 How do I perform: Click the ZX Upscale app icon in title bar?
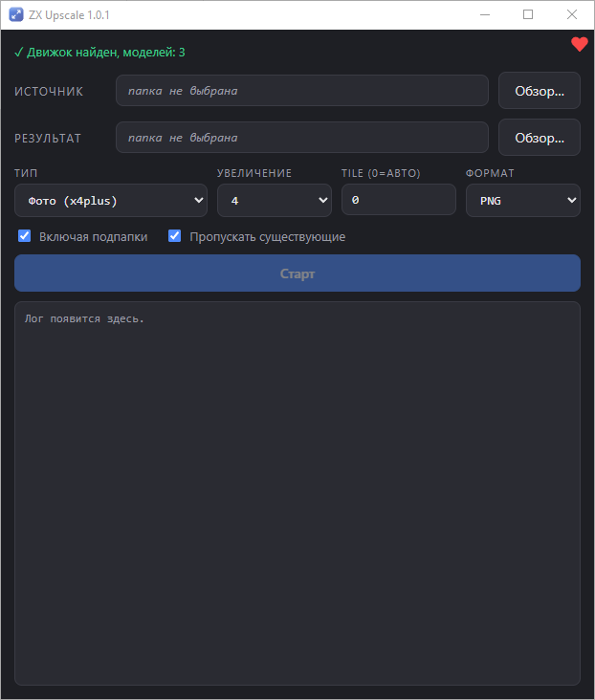click(x=16, y=14)
